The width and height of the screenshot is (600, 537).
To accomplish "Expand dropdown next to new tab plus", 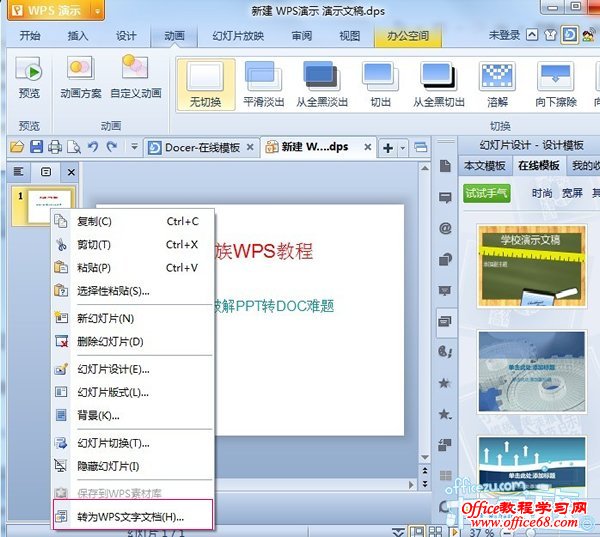I will [x=403, y=148].
